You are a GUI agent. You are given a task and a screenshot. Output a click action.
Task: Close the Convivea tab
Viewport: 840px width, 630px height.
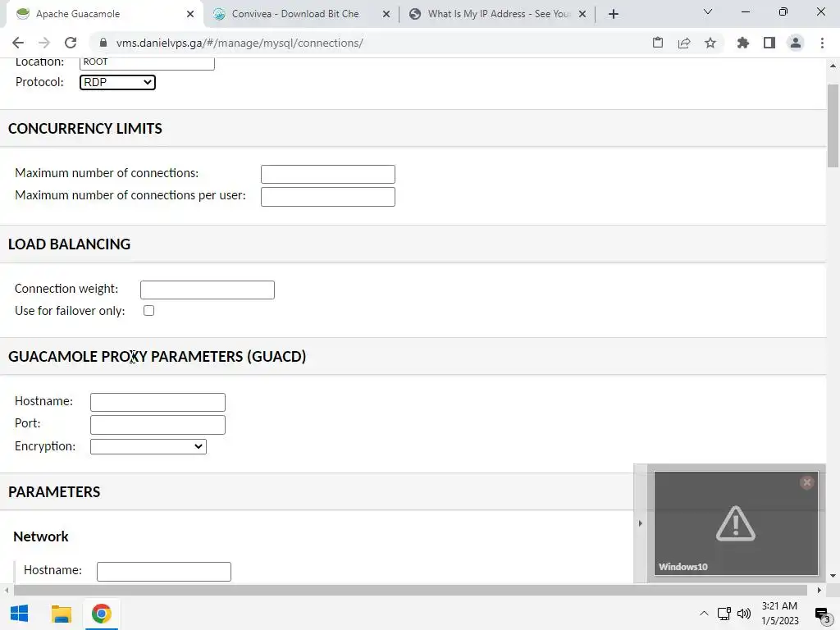386,14
